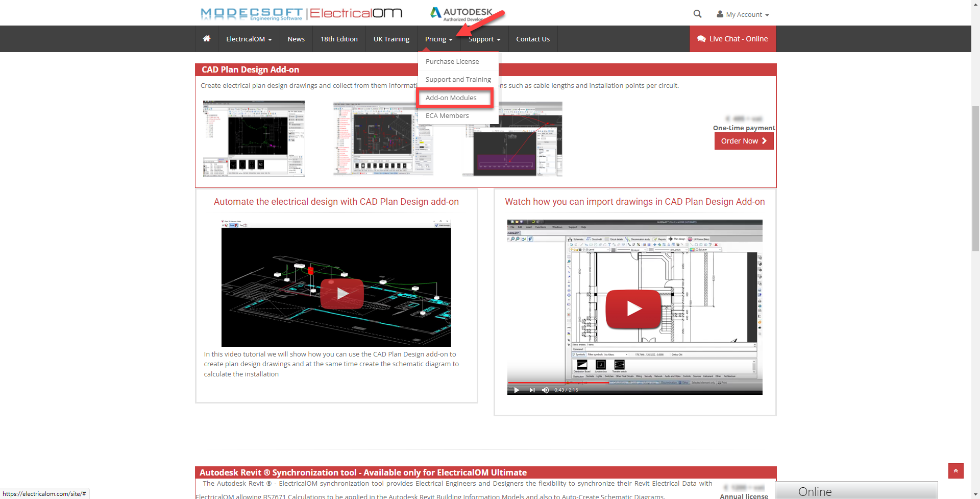Open the search magnifier icon

pyautogui.click(x=697, y=14)
